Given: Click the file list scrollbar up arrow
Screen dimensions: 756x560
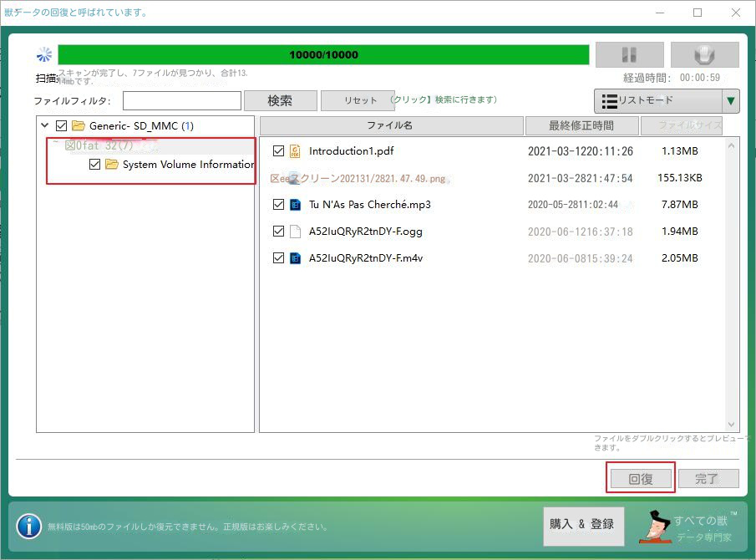Looking at the screenshot, I should point(731,145).
